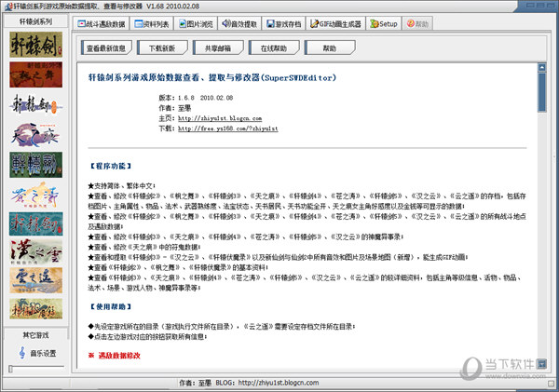Click the 程序功能 section heading
559x392 pixels.
[111, 166]
